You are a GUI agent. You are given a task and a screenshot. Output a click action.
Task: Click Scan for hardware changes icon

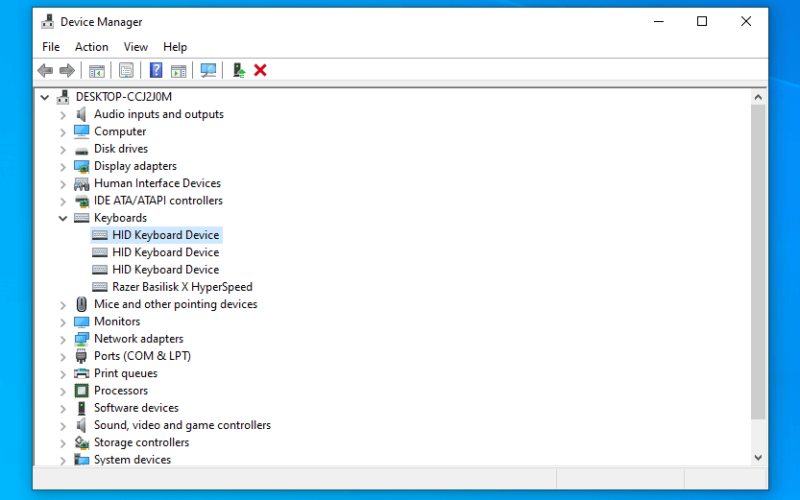click(208, 70)
